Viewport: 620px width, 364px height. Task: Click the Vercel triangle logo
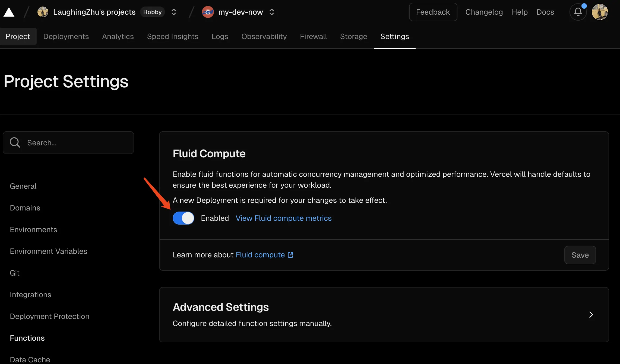click(x=9, y=12)
